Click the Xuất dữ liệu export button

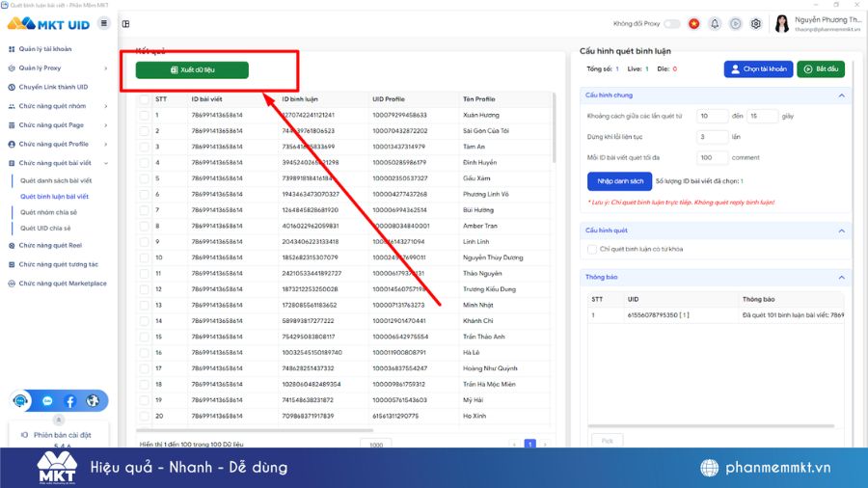[192, 69]
